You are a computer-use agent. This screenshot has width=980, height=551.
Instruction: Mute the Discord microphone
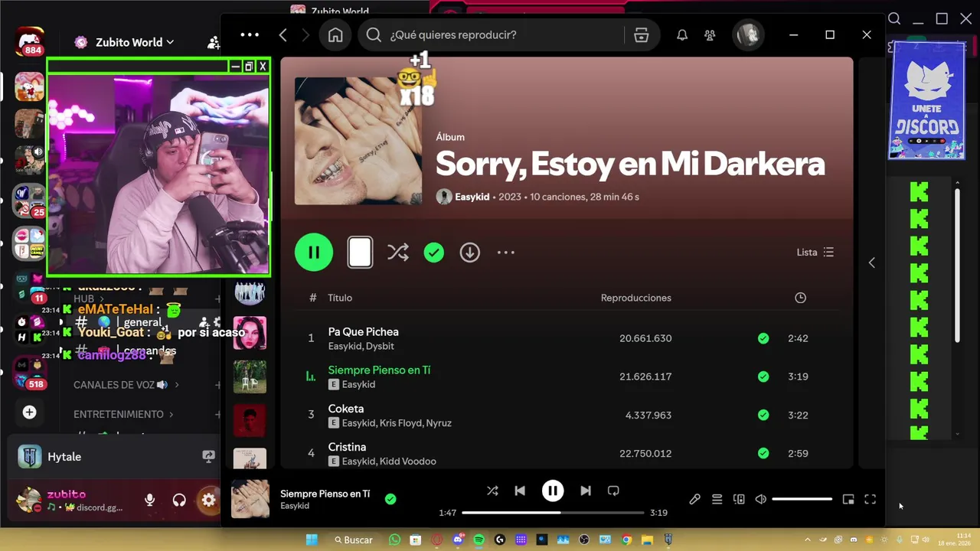(149, 500)
